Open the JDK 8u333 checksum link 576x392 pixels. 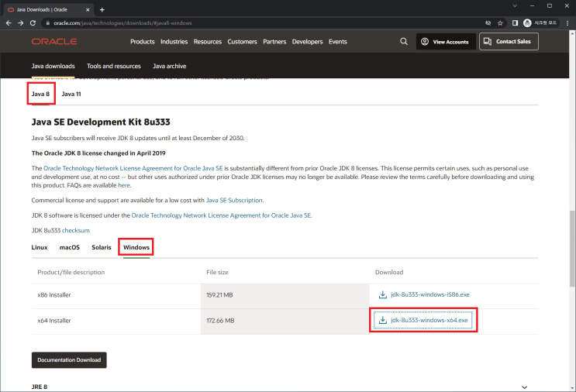click(x=76, y=231)
